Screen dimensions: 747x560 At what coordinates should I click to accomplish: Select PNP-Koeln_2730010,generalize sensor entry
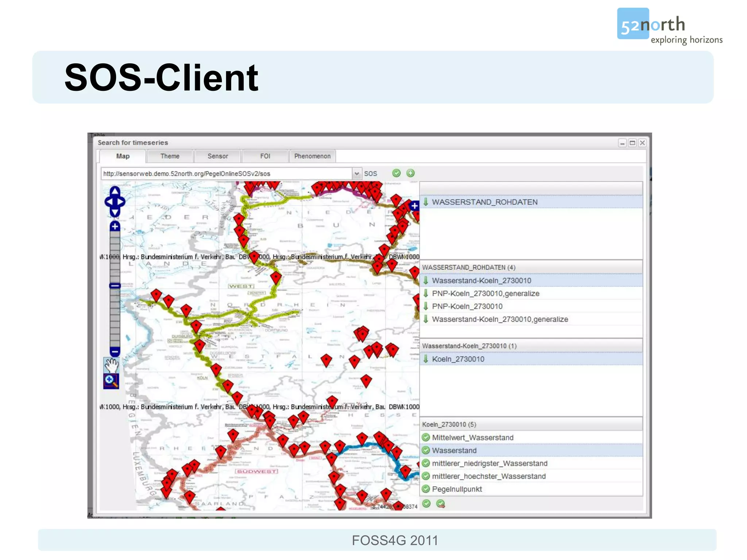tap(485, 293)
